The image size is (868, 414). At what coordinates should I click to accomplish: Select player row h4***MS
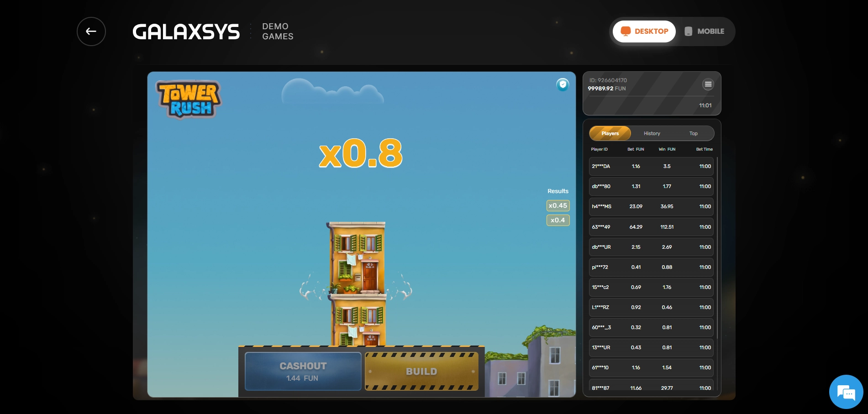(651, 207)
